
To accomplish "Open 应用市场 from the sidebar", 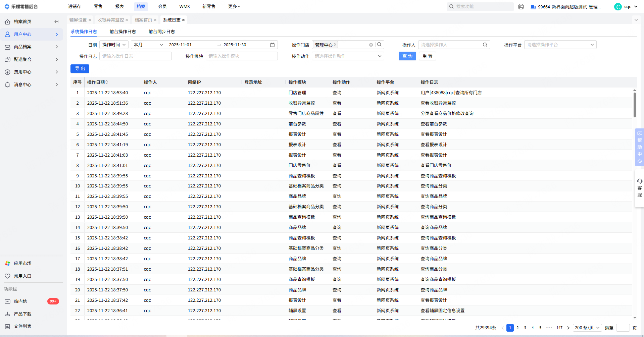I will click(x=22, y=264).
